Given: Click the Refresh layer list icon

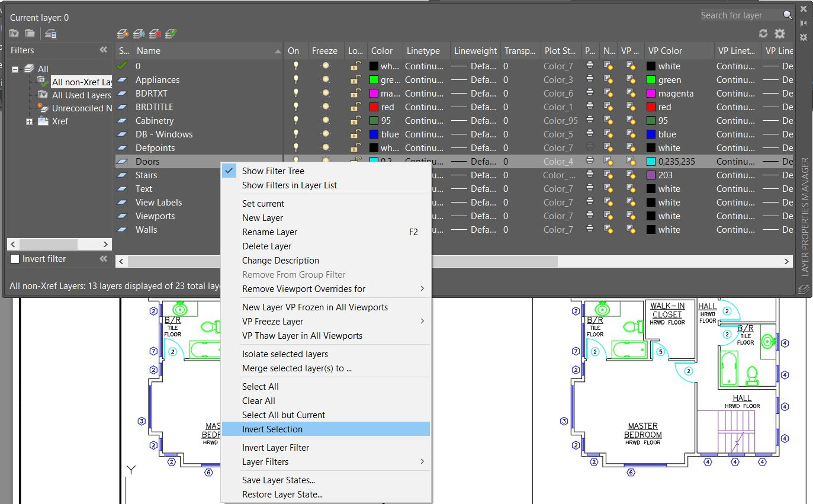Looking at the screenshot, I should point(763,34).
